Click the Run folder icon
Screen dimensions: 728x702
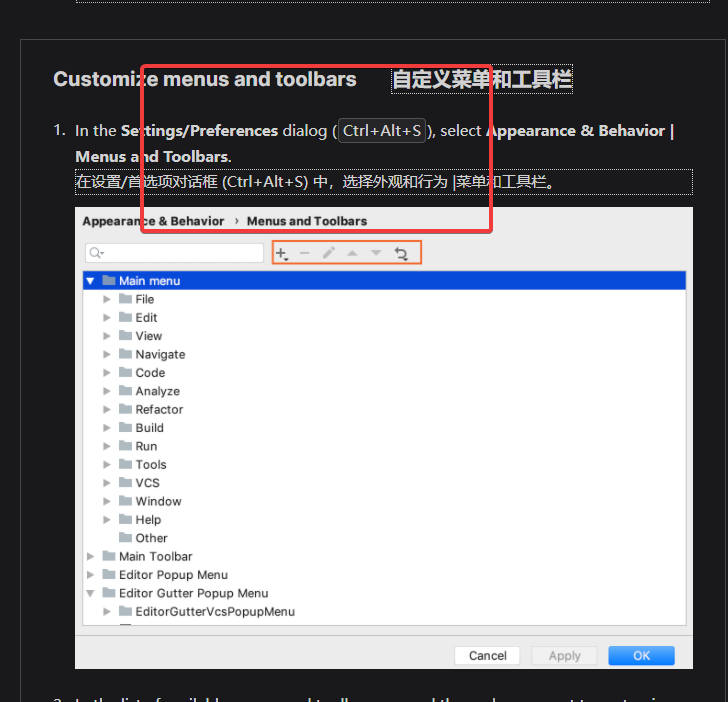[x=125, y=446]
